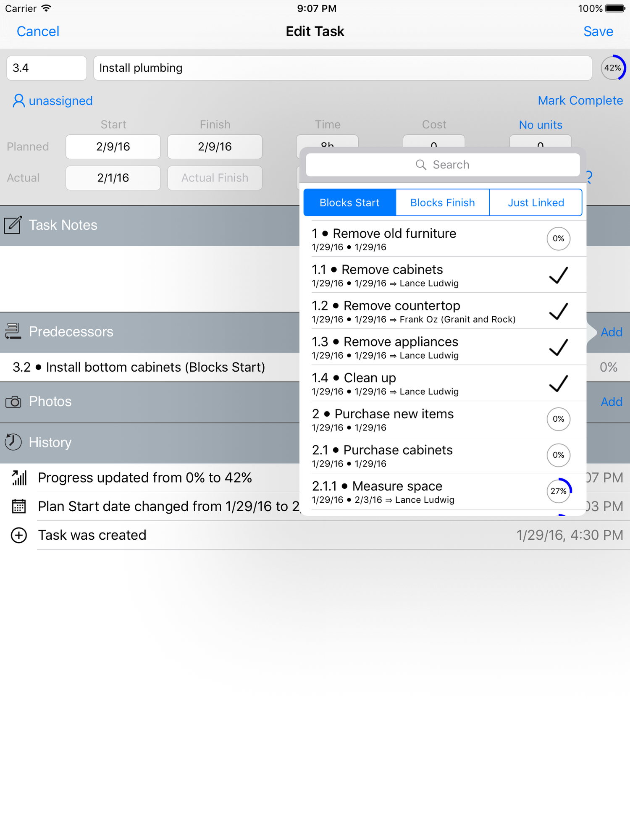
Task: Tap Add next to Photos
Action: pos(612,402)
